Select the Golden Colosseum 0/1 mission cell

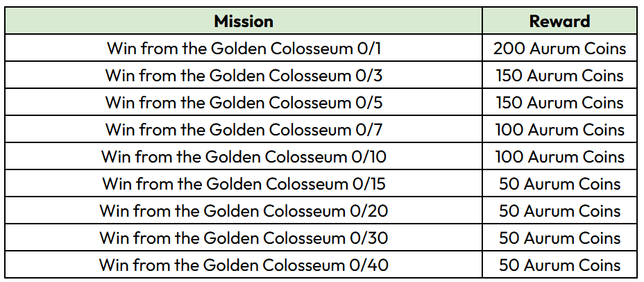click(244, 49)
